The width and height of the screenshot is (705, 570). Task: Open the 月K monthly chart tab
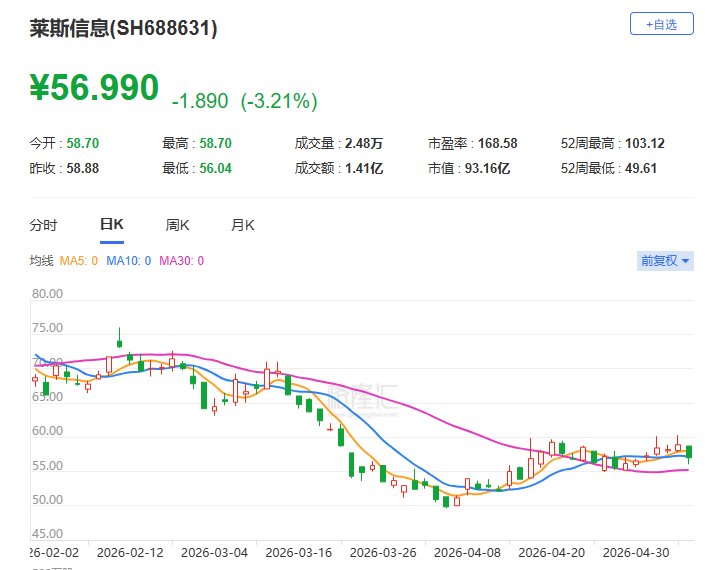pos(243,225)
